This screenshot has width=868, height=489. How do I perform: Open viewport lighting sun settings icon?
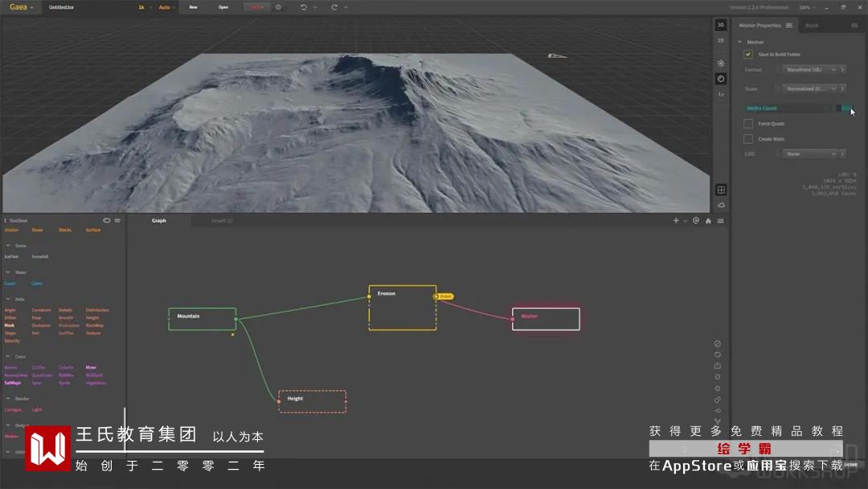coord(721,63)
